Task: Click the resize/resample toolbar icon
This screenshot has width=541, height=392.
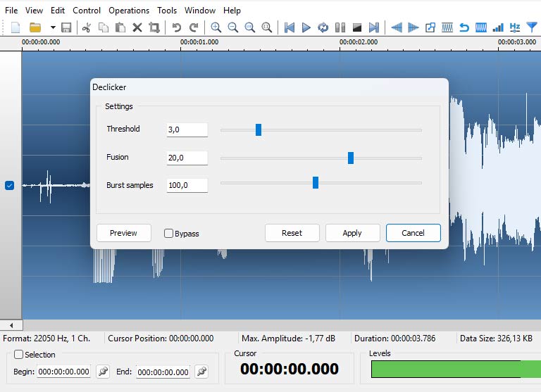Action: point(430,27)
